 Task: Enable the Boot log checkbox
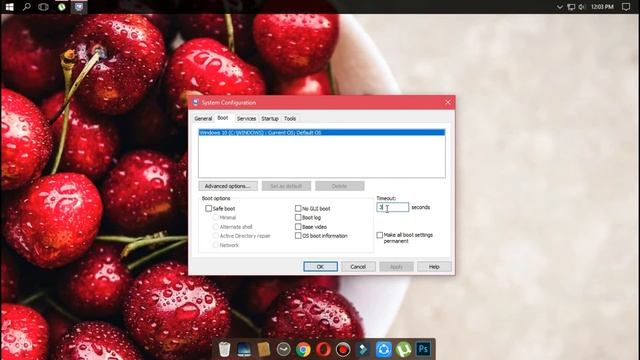298,218
